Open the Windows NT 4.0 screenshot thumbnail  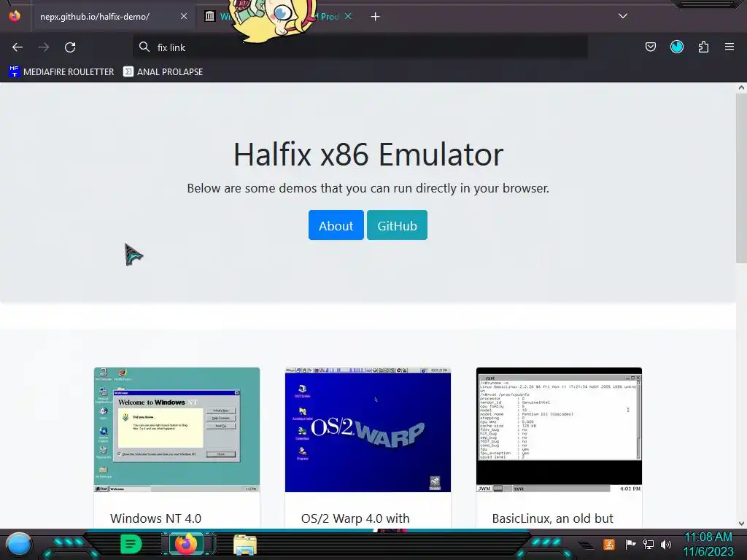[x=177, y=429]
